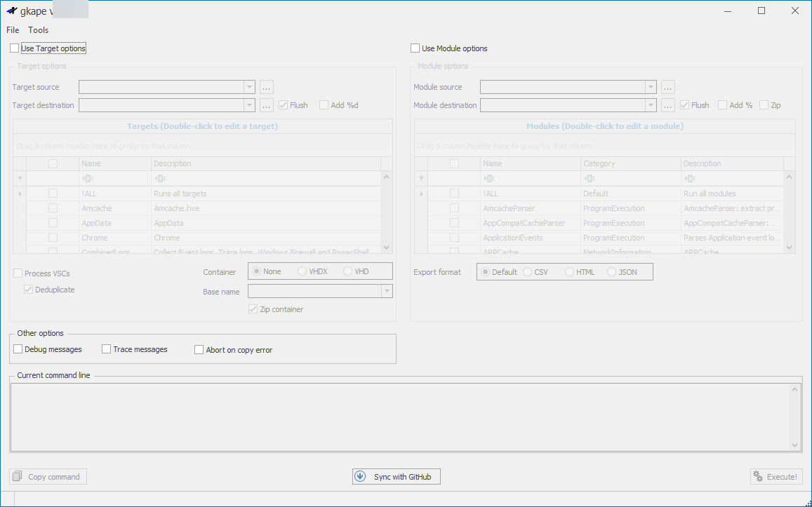Select VHD container radio button
Viewport: 812px width, 507px height.
pos(347,271)
